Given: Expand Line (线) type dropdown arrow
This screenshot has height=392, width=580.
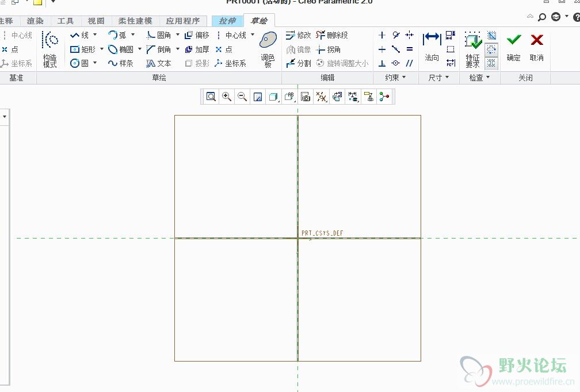Looking at the screenshot, I should click(x=95, y=34).
